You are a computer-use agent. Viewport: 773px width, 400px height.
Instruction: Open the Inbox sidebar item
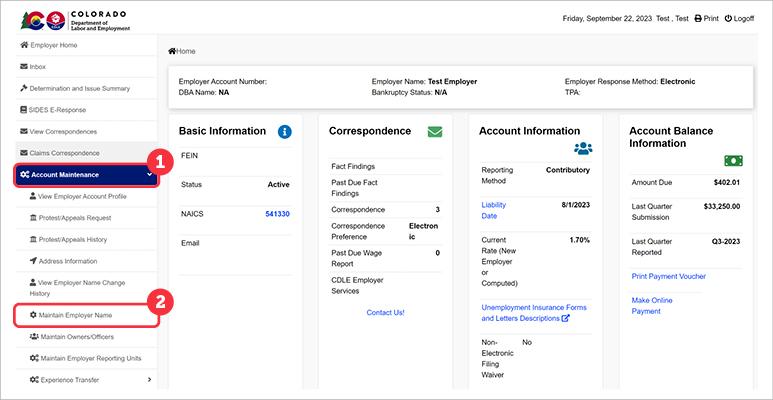tap(38, 66)
